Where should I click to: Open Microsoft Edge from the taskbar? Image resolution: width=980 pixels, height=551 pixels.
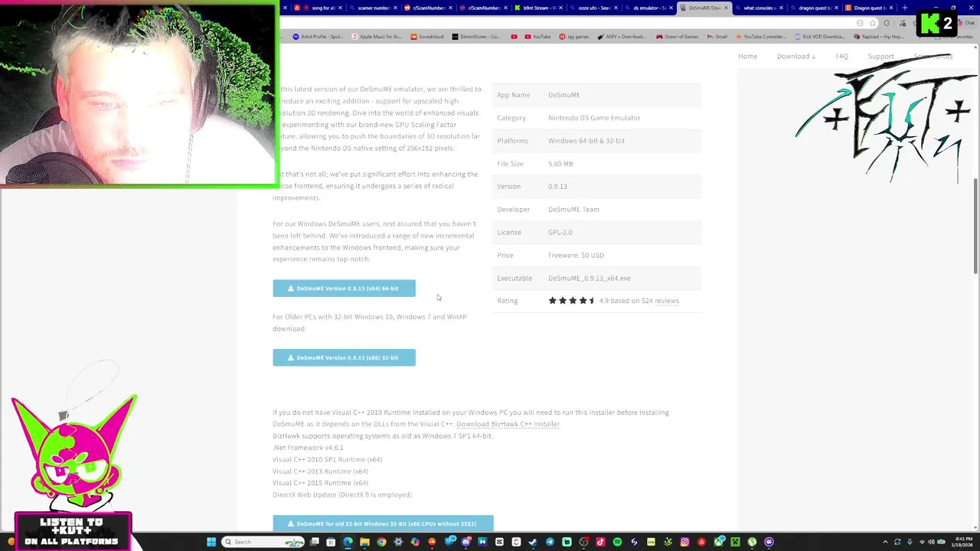[x=348, y=542]
